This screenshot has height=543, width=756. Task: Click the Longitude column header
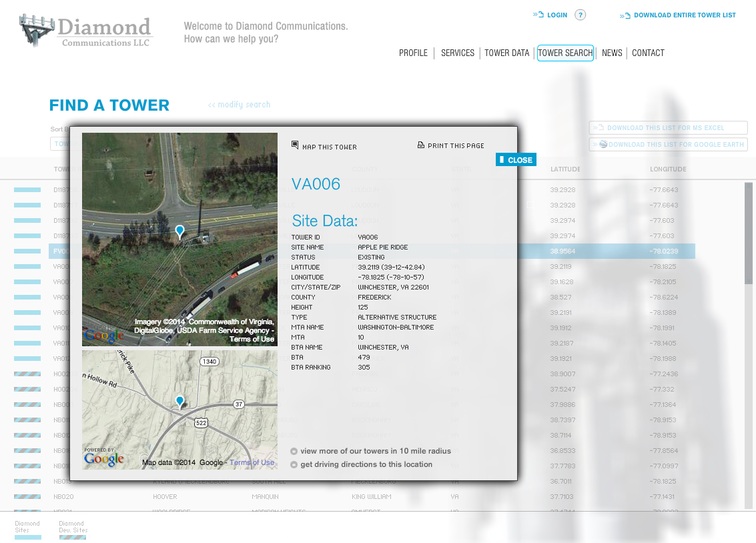point(668,169)
